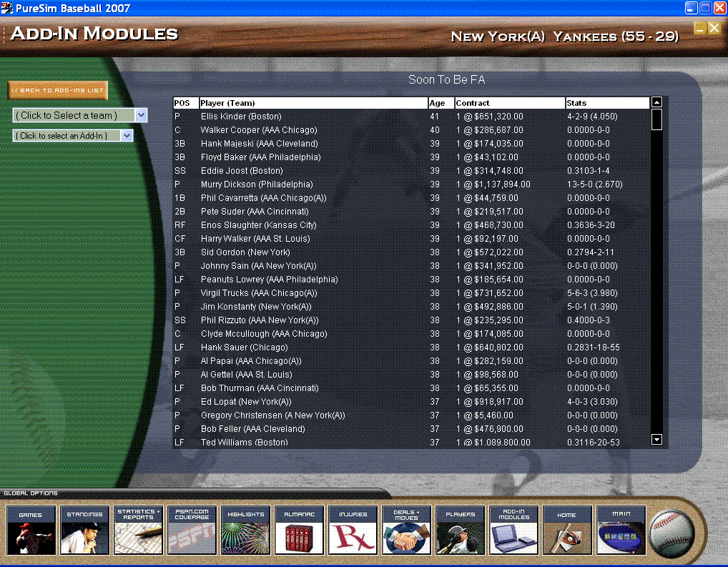Select Murry Dickson (Philadelphia) row
This screenshot has height=567, width=728.
pos(411,184)
